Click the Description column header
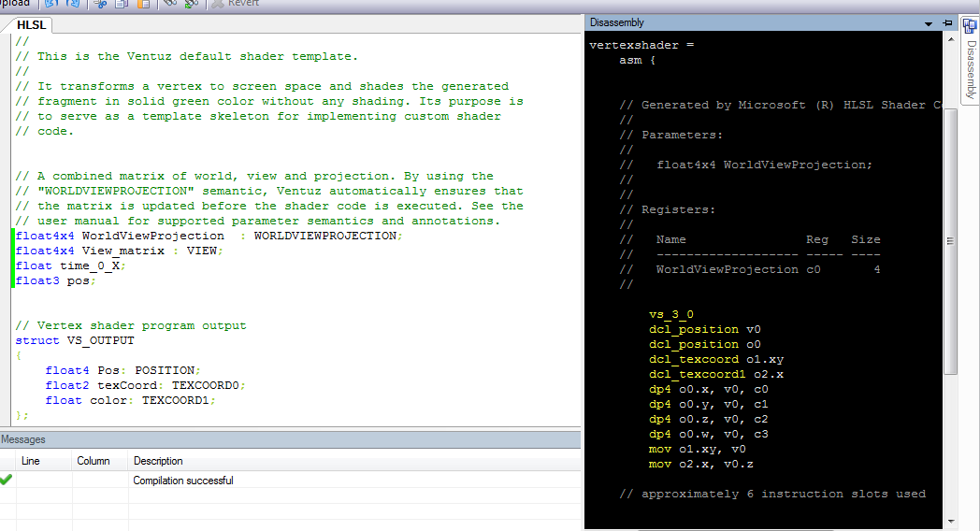The width and height of the screenshot is (980, 531). point(158,461)
